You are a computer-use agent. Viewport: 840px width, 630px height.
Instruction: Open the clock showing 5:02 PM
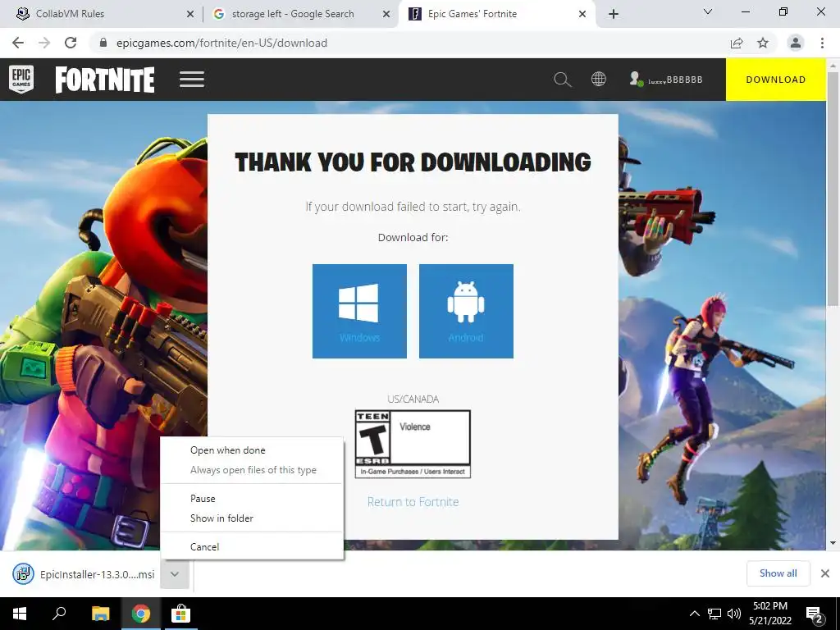pos(769,614)
